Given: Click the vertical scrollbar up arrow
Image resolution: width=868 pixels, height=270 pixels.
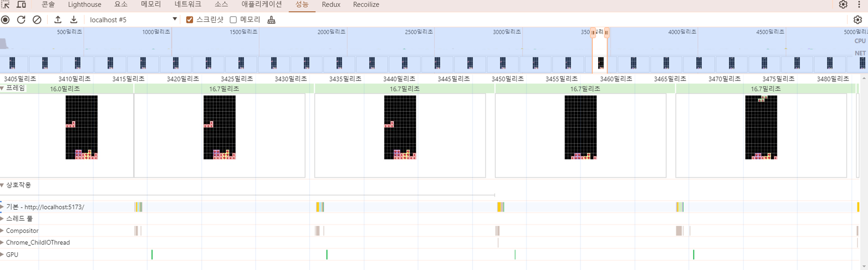Looking at the screenshot, I should 864,78.
